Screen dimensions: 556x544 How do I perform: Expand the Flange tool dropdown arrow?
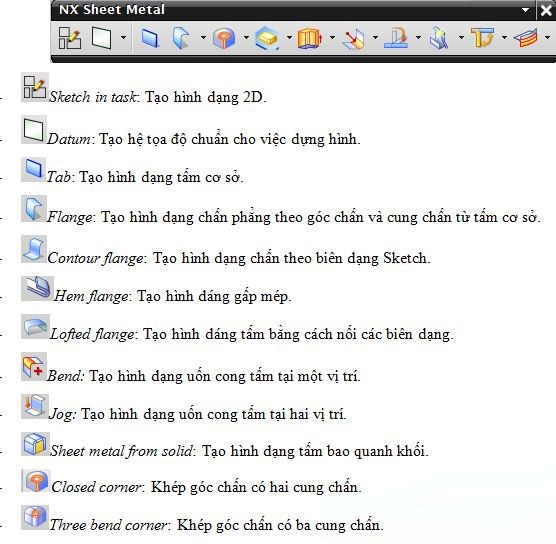click(203, 37)
